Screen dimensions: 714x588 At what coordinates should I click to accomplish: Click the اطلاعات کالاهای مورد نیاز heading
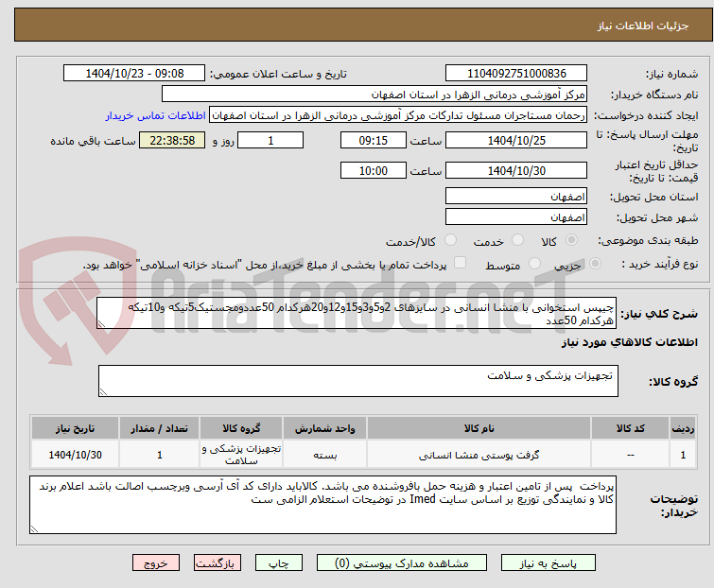pos(629,342)
